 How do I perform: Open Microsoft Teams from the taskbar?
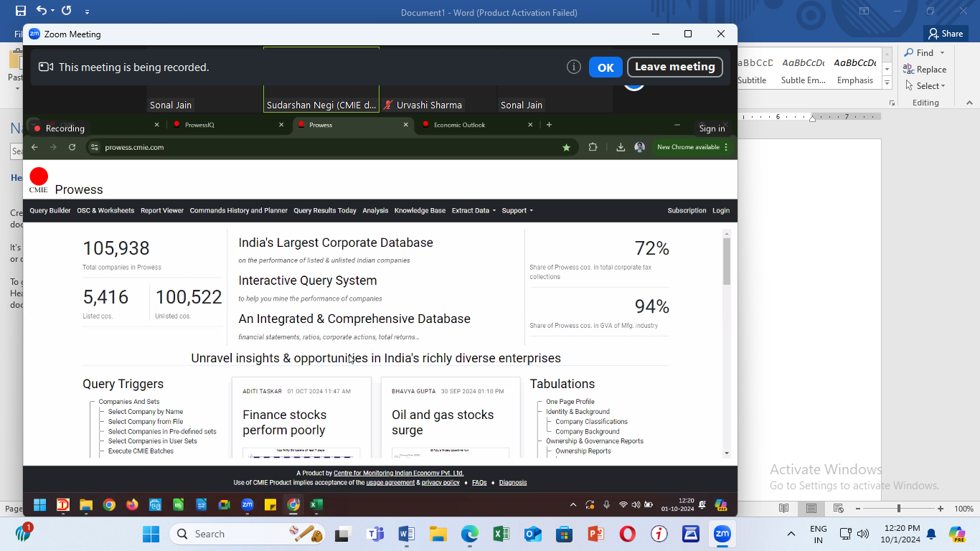[x=375, y=534]
